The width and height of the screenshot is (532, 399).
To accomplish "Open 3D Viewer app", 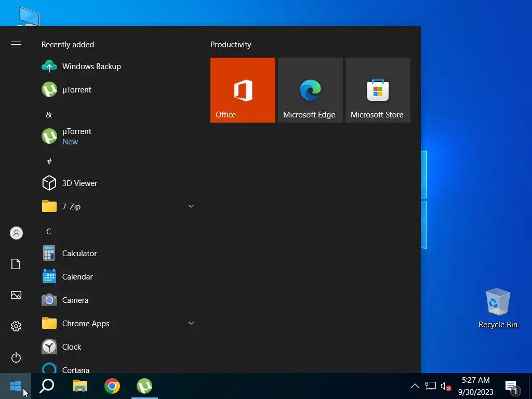I will (118, 183).
